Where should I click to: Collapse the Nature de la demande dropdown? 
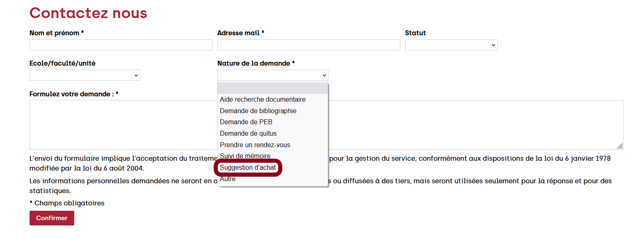tap(272, 75)
